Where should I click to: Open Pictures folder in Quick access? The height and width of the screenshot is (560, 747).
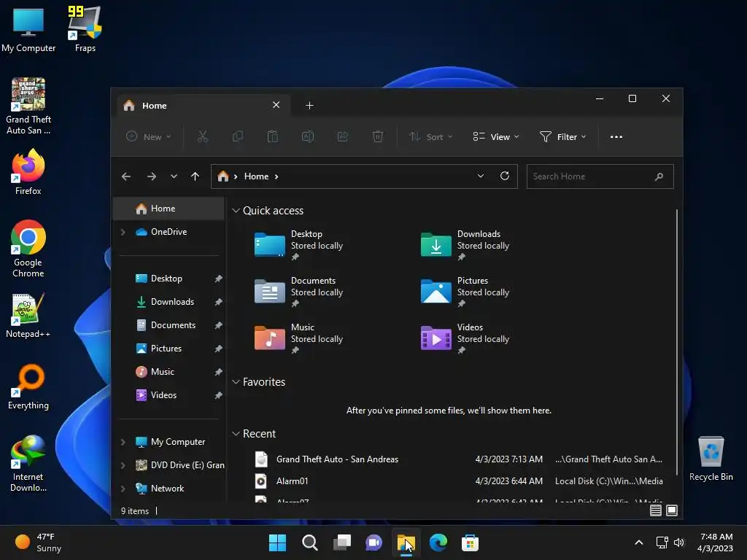coord(465,292)
